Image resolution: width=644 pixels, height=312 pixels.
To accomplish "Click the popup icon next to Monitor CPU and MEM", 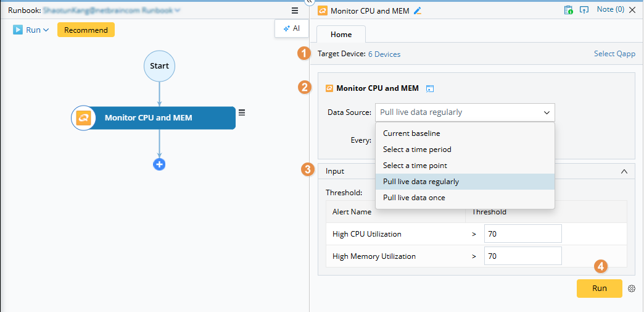I will (x=430, y=89).
